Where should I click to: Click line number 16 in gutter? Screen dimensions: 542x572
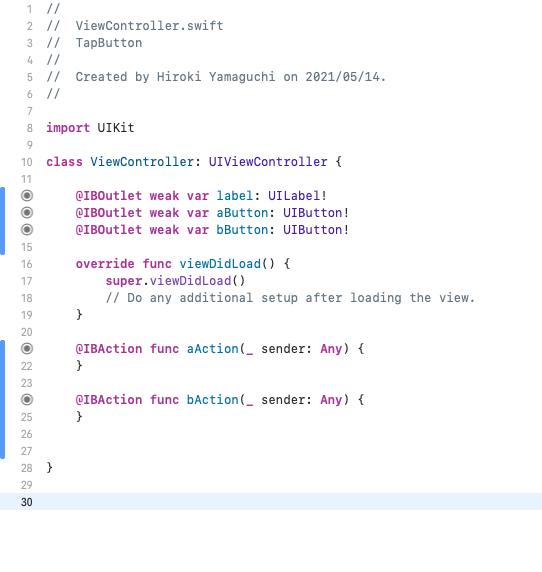27,264
